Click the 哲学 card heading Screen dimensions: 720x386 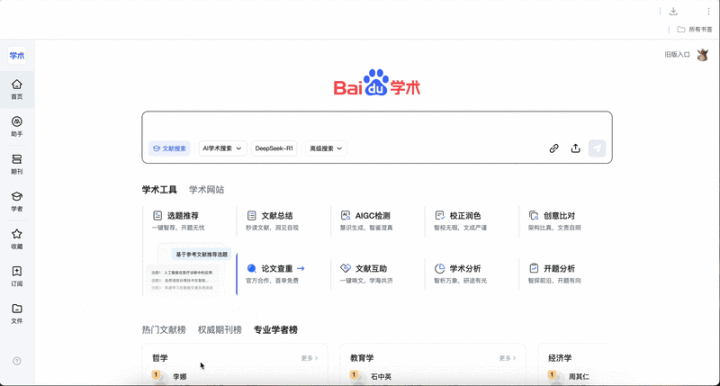pos(160,358)
